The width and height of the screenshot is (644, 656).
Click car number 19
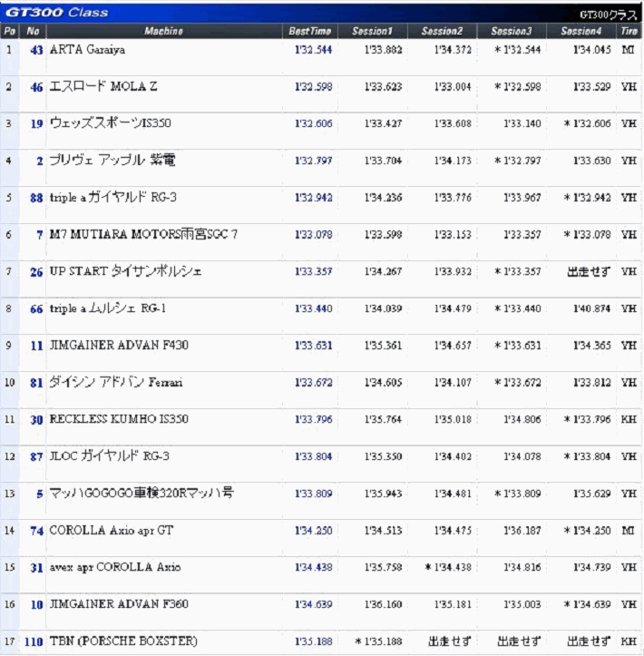(36, 123)
